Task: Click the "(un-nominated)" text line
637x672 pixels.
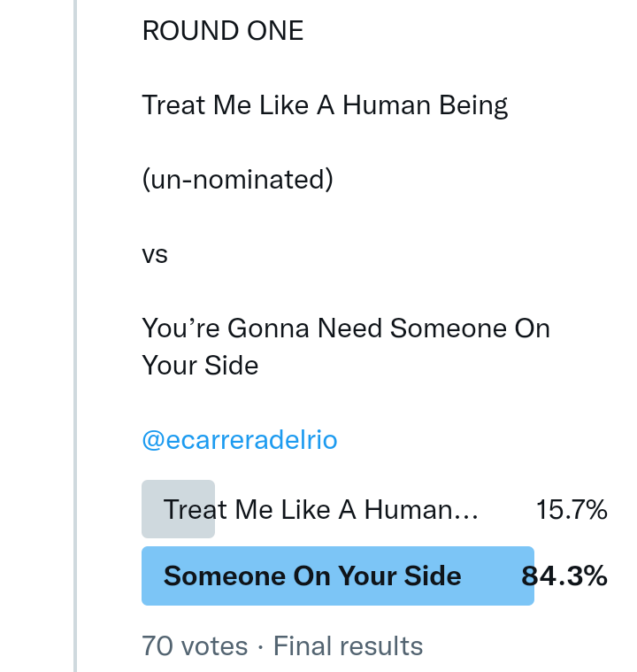Action: tap(237, 180)
